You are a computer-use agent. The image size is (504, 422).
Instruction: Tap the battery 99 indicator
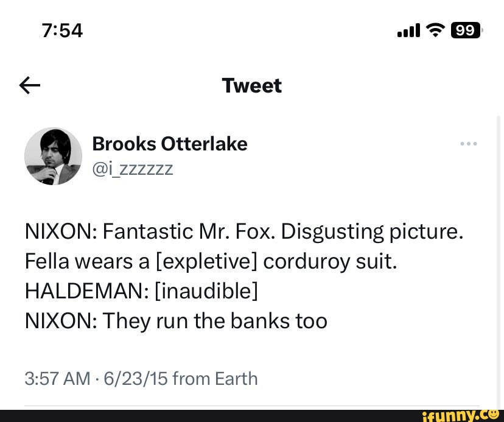click(x=466, y=30)
